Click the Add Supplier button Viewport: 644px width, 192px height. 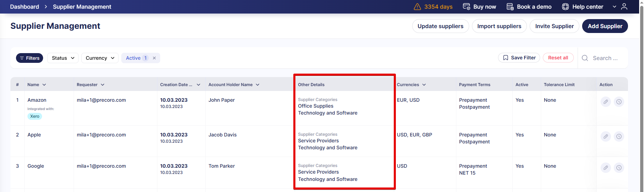point(605,26)
